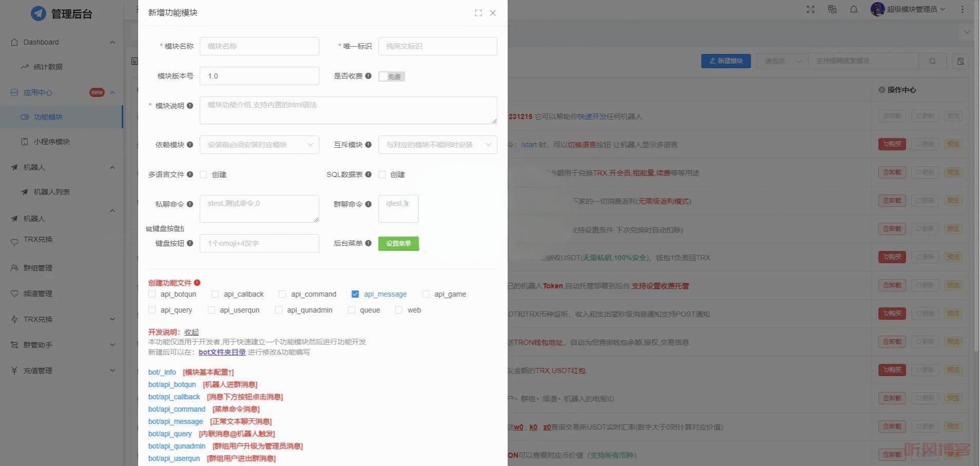Click the 管理后台 paper-plane logo
The height and width of the screenshot is (466, 980).
(39, 13)
